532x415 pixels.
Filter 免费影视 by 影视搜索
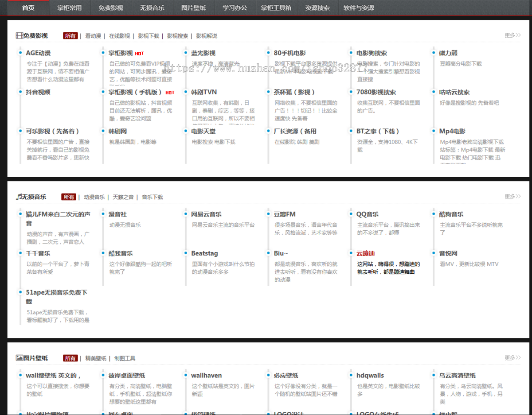coord(177,36)
